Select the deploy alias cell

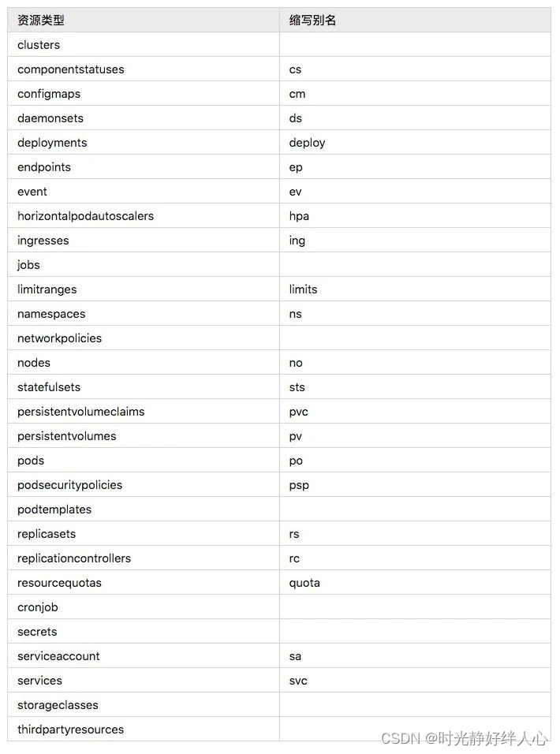[307, 143]
